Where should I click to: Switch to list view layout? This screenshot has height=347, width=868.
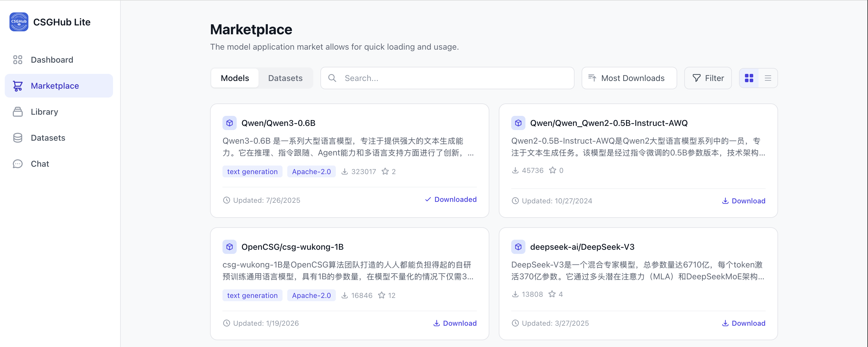[x=768, y=78]
